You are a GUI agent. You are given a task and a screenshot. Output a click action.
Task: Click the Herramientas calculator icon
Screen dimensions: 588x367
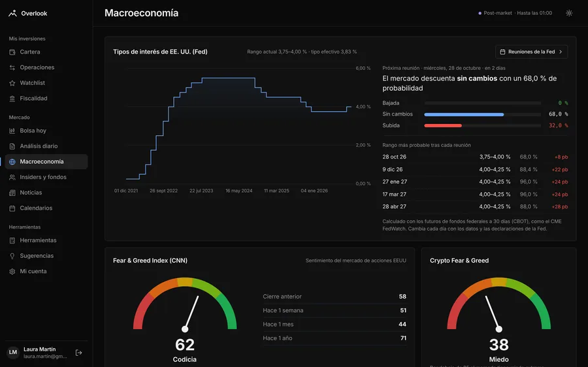click(12, 240)
